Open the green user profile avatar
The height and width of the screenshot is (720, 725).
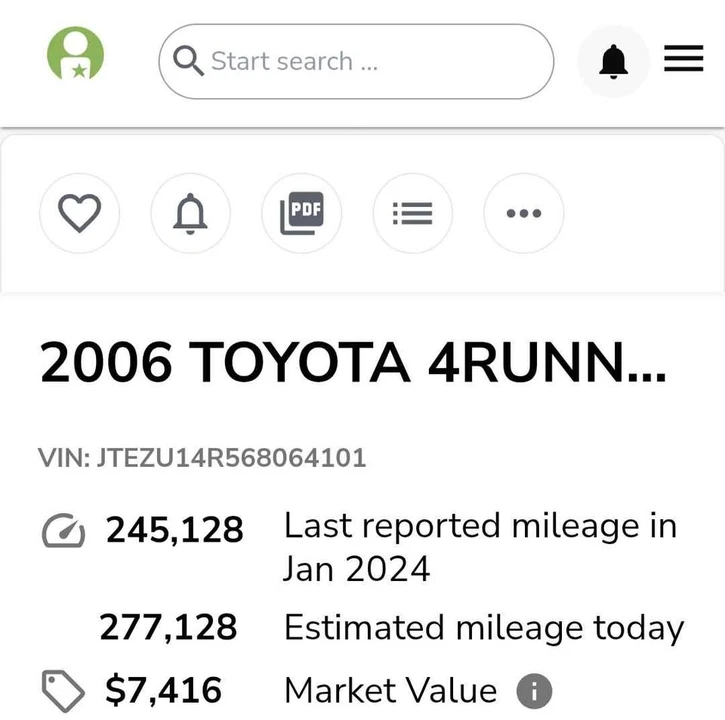(75, 53)
